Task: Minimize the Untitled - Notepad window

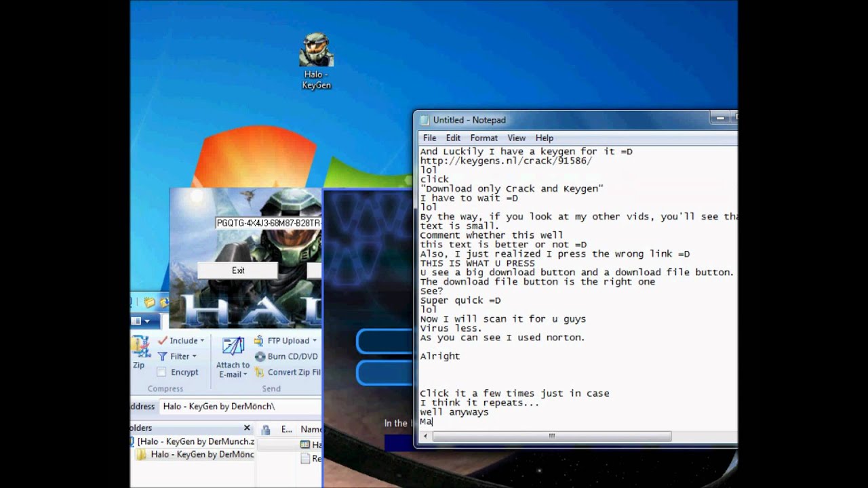Action: point(719,119)
